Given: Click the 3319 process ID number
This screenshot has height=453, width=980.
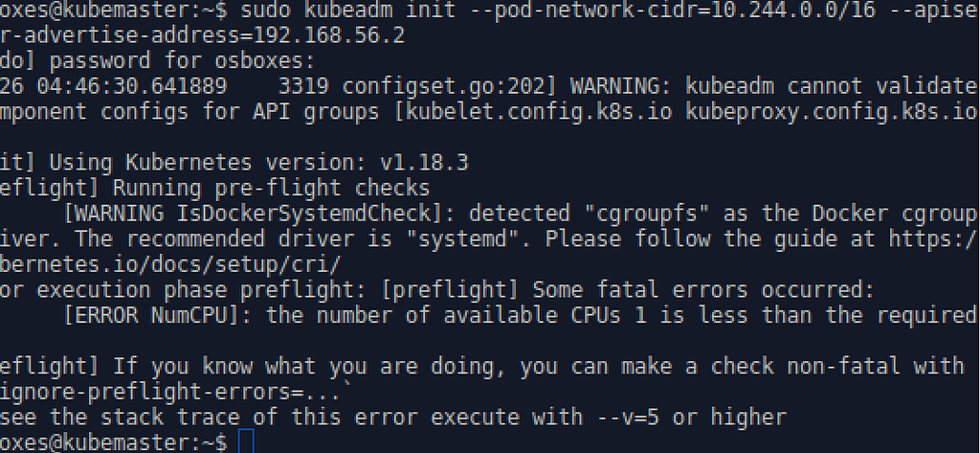Looking at the screenshot, I should pos(303,86).
